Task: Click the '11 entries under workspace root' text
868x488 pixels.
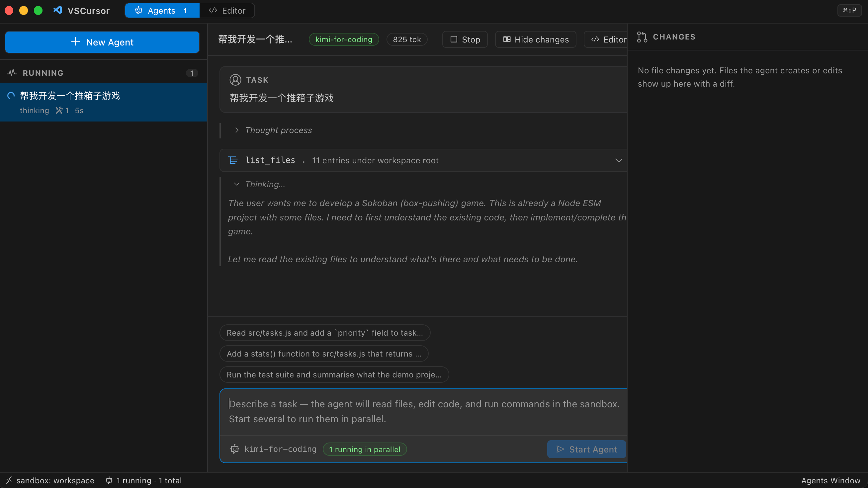Action: (x=375, y=161)
